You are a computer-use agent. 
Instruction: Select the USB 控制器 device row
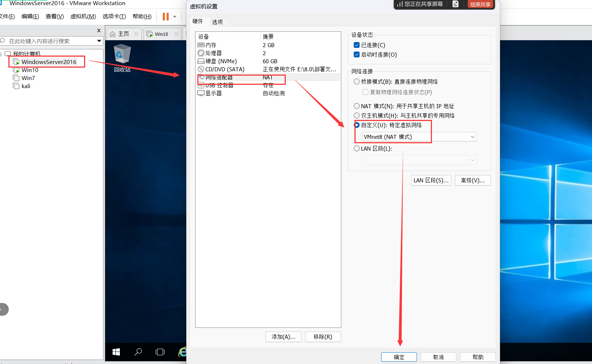269,85
